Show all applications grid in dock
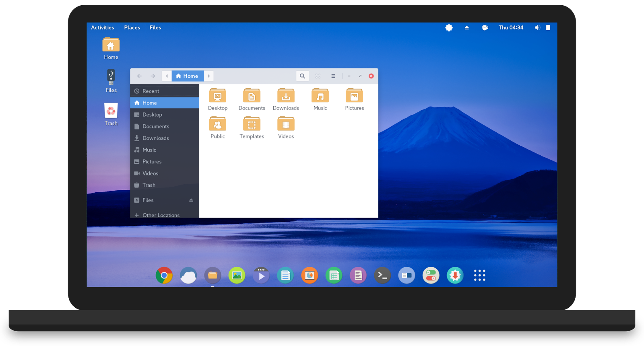Viewport: 644px width, 346px height. click(x=479, y=276)
